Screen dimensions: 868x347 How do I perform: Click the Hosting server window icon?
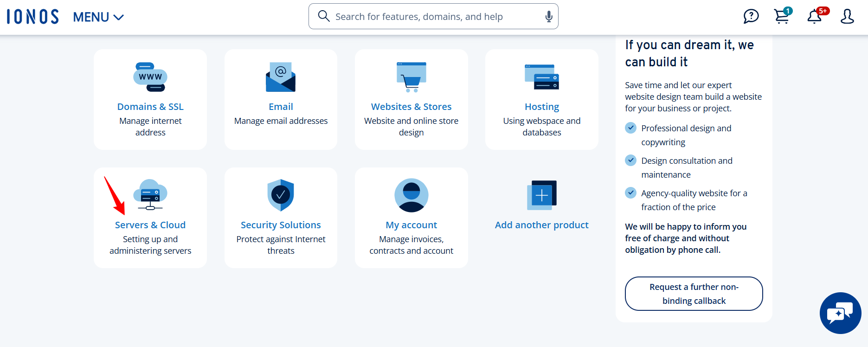click(x=542, y=77)
